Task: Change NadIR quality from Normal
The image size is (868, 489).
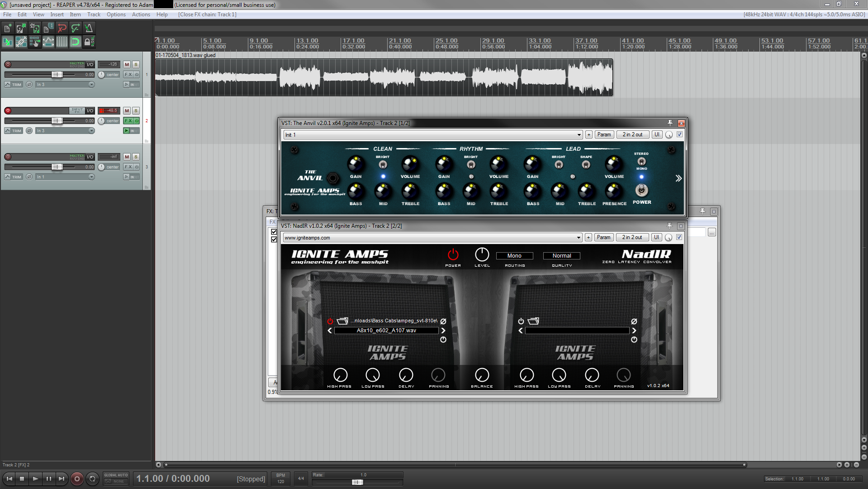Action: (x=562, y=256)
